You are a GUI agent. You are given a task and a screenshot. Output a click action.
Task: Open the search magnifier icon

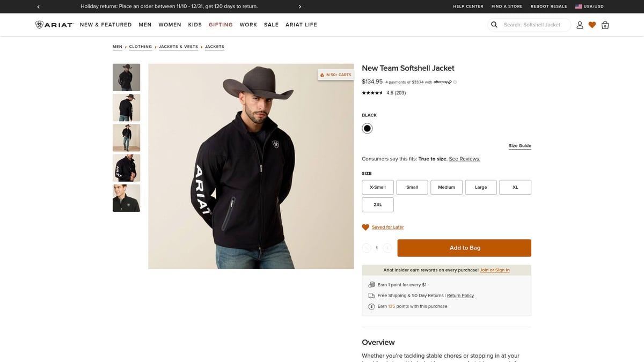pyautogui.click(x=494, y=25)
